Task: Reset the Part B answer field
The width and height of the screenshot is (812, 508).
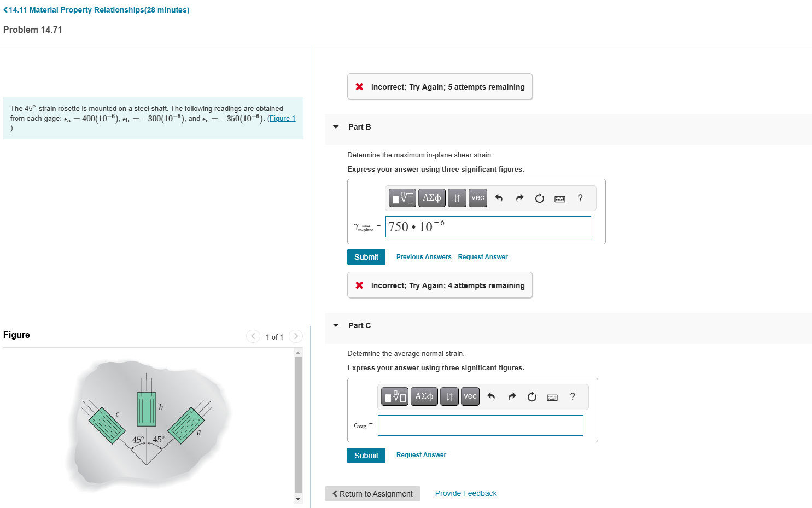Action: pyautogui.click(x=540, y=198)
